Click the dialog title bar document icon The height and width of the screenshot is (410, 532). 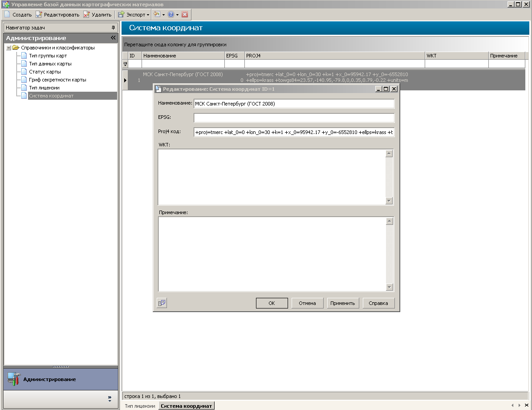[158, 89]
